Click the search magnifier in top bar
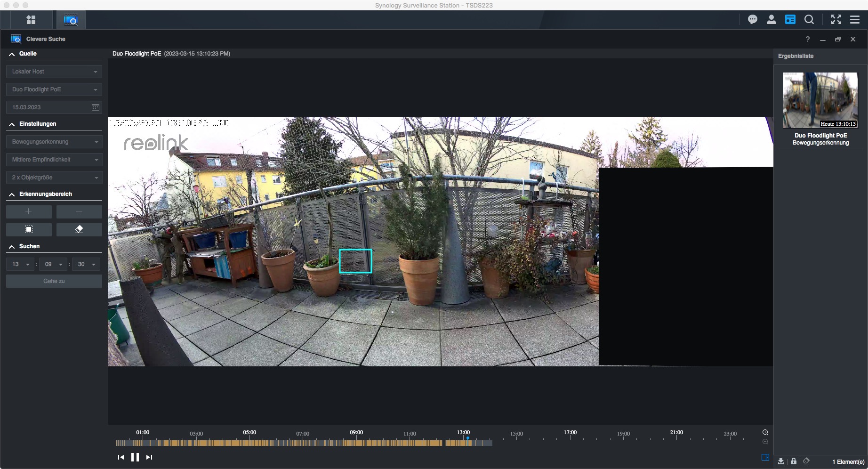The width and height of the screenshot is (868, 469). click(x=809, y=20)
